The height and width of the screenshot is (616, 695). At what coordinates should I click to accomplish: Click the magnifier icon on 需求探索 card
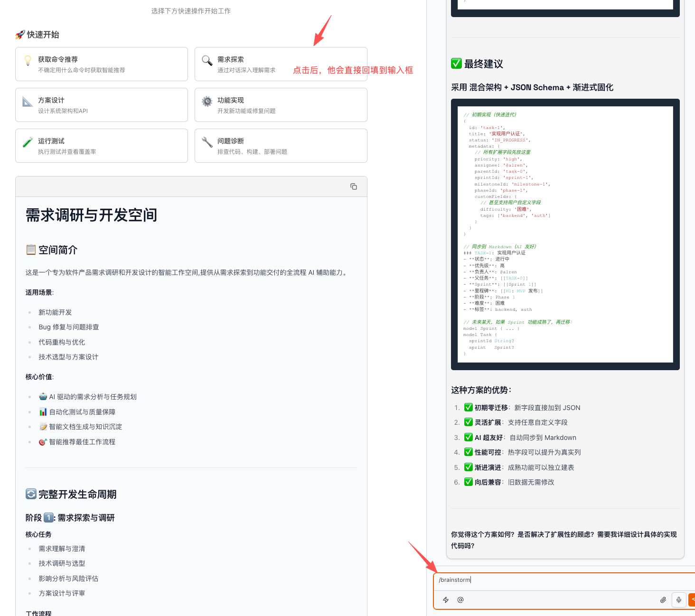click(207, 60)
